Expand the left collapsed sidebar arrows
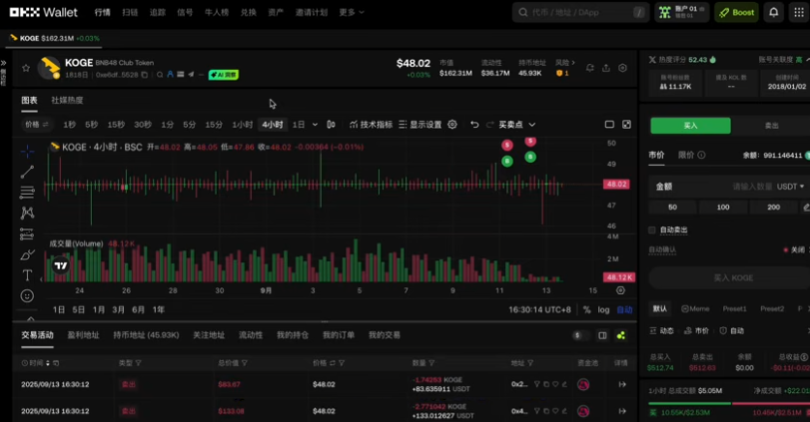The height and width of the screenshot is (422, 810). click(3, 63)
